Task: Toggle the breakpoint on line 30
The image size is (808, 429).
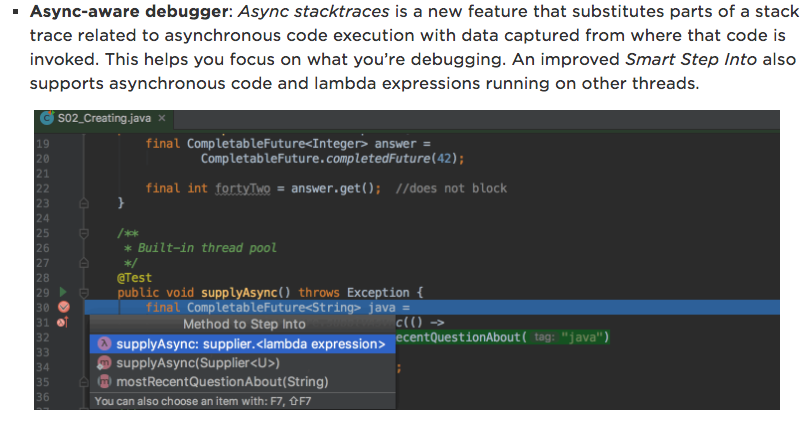Action: tap(63, 307)
